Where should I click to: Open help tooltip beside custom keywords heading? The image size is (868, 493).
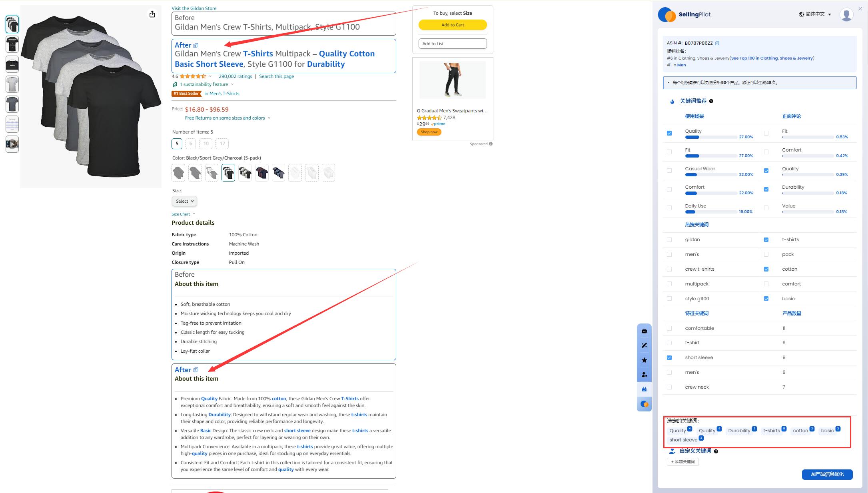tap(716, 451)
